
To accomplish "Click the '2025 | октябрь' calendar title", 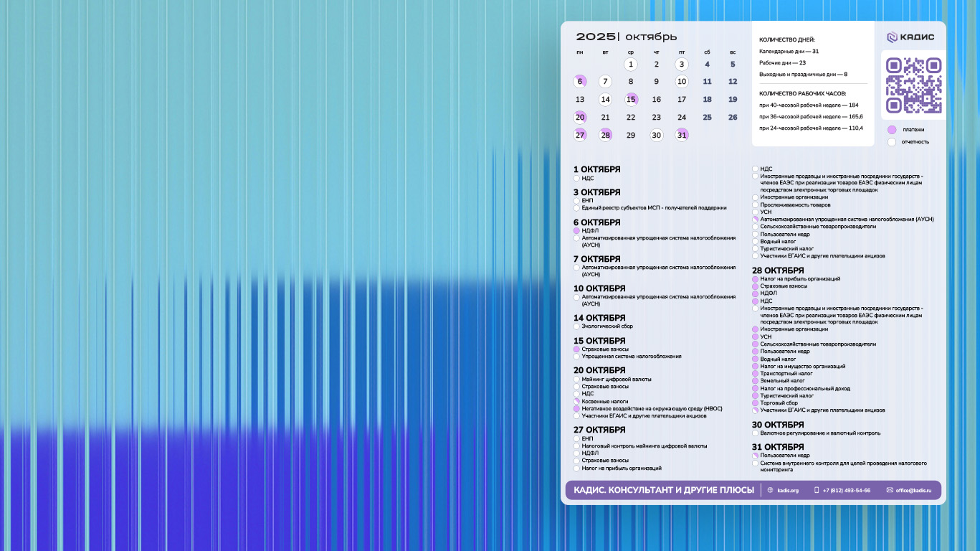I will point(626,37).
